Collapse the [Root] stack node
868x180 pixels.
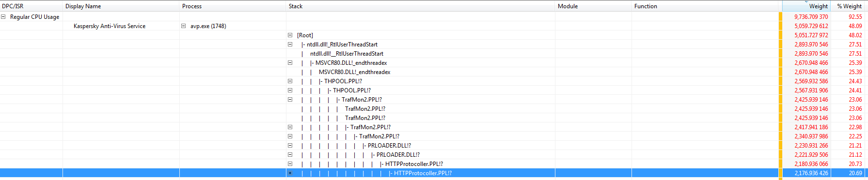pos(290,35)
